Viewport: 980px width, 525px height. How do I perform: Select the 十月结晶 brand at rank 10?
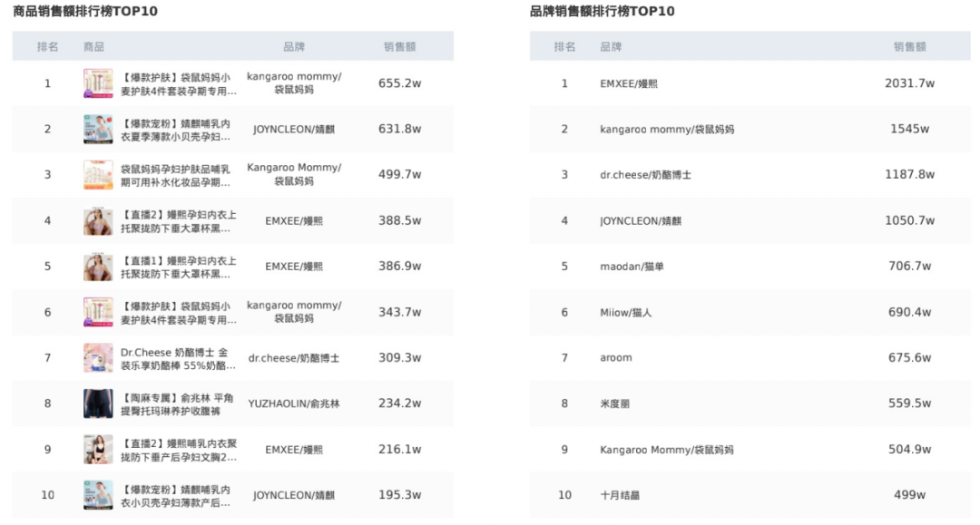[620, 495]
